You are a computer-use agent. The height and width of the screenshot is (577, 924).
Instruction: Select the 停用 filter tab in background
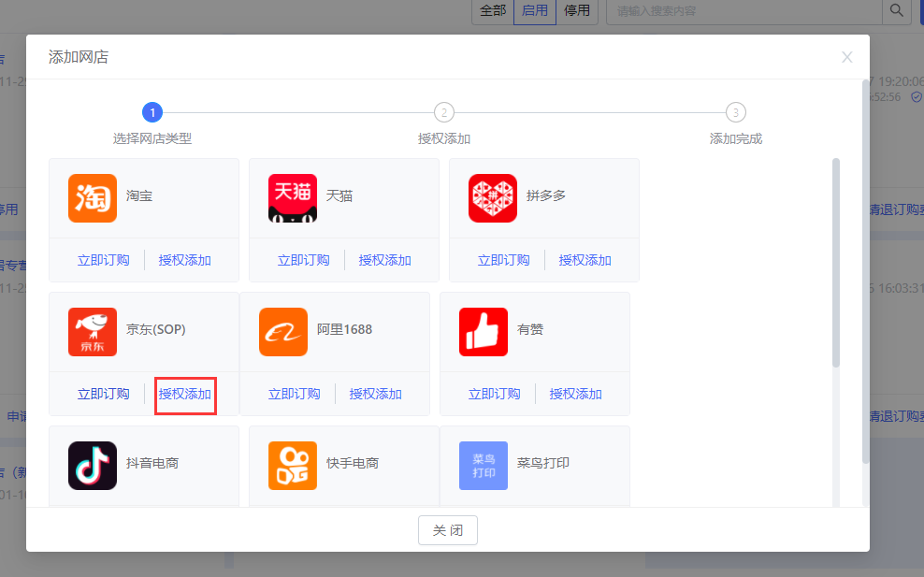pyautogui.click(x=577, y=10)
